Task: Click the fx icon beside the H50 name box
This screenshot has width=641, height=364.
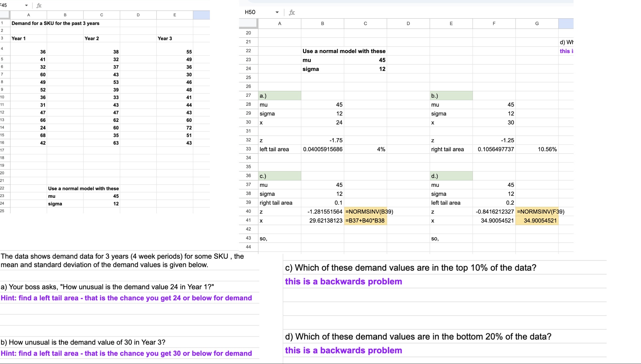Action: point(292,12)
